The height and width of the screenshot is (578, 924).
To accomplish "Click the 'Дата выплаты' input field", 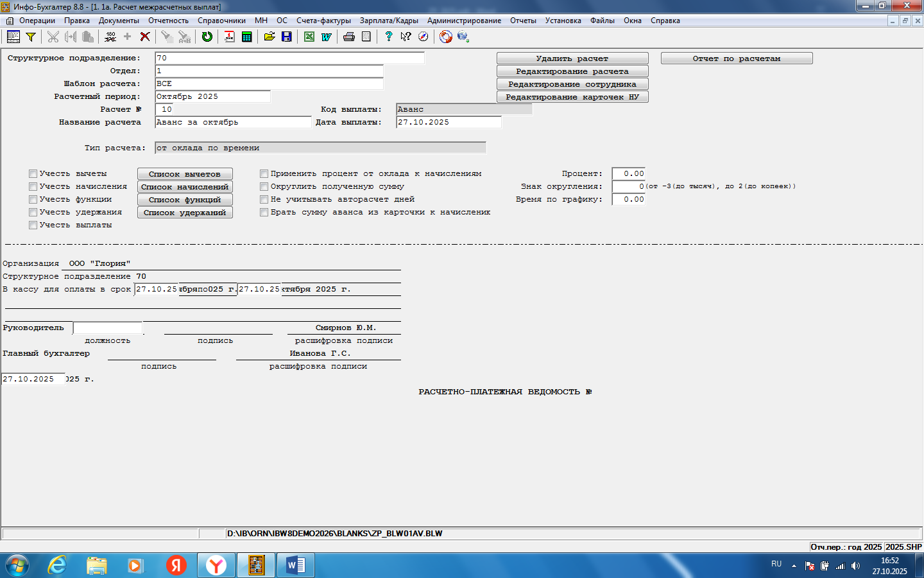I will click(448, 122).
